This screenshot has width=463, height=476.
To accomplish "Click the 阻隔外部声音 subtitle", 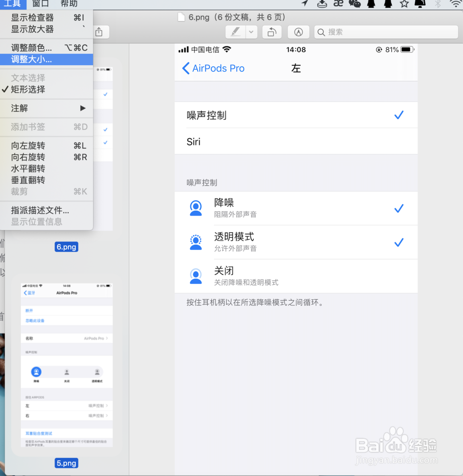I will (235, 214).
